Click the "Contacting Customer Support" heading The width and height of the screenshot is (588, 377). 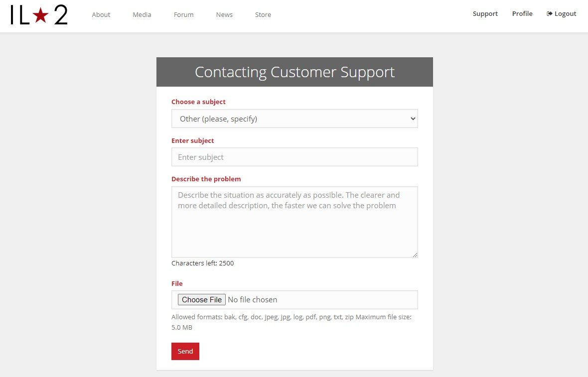(x=294, y=72)
